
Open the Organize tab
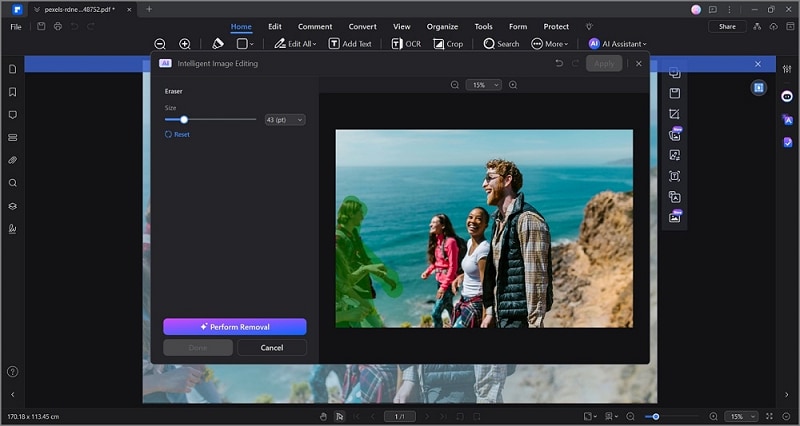[x=442, y=27]
